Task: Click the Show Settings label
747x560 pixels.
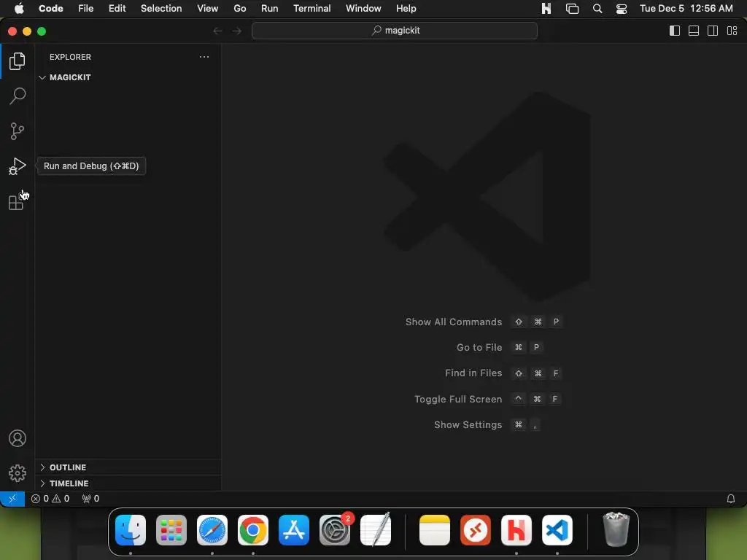Action: [468, 425]
